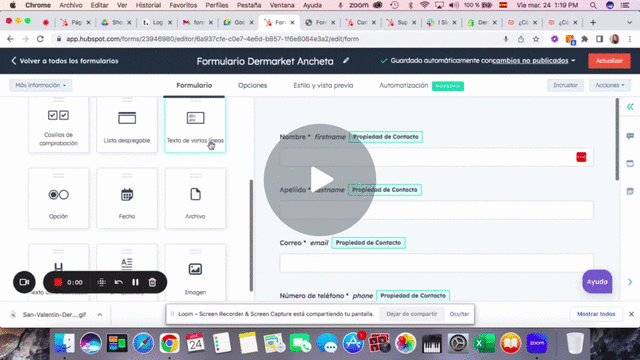Click the Chrome address bar URL
Viewport: 640px width, 360px height.
[212, 39]
